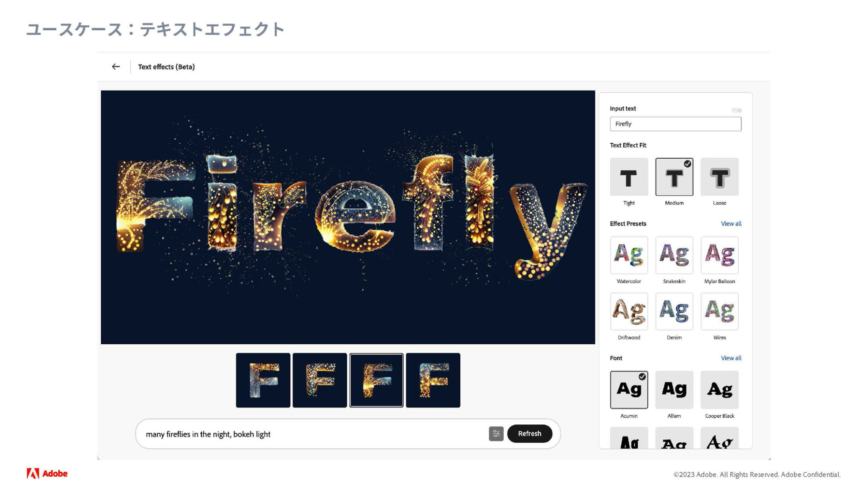This screenshot has height=488, width=868.
Task: Apply the Mylar Balloon effect preset
Action: pyautogui.click(x=719, y=255)
